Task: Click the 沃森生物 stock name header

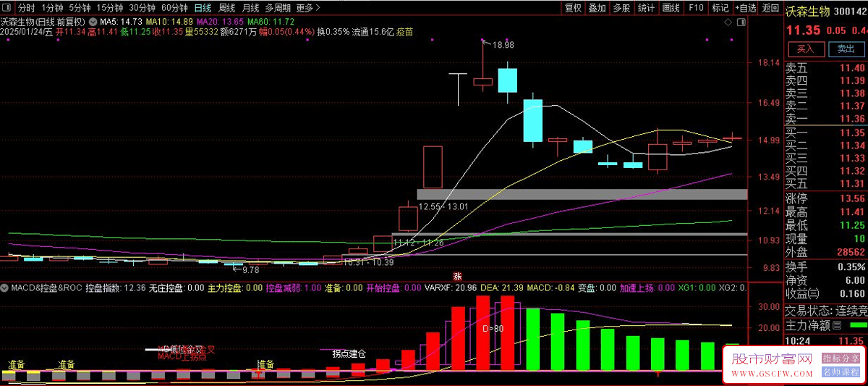Action: tap(809, 12)
